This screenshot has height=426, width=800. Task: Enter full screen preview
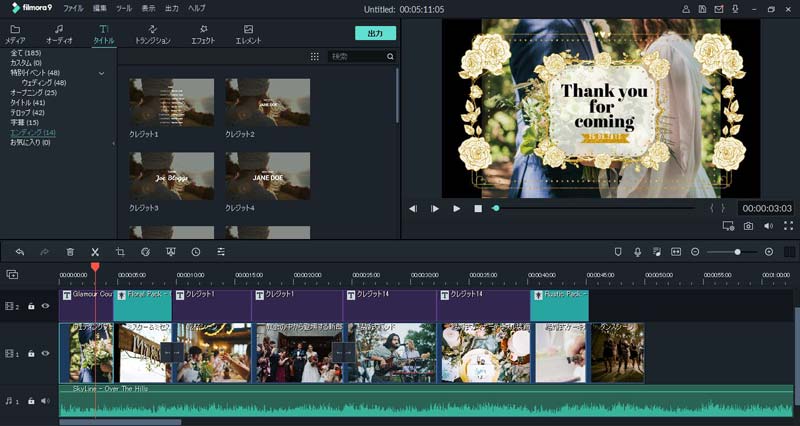(x=788, y=225)
